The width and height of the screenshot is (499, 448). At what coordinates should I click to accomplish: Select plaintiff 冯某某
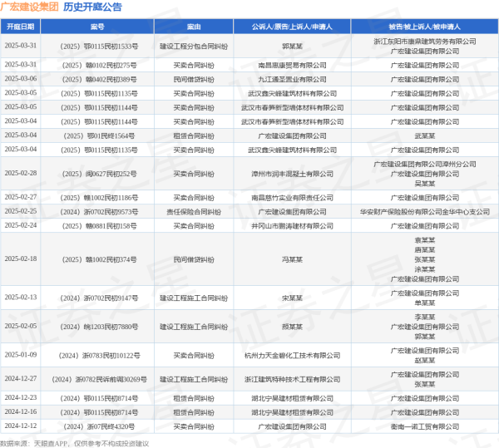coord(292,260)
